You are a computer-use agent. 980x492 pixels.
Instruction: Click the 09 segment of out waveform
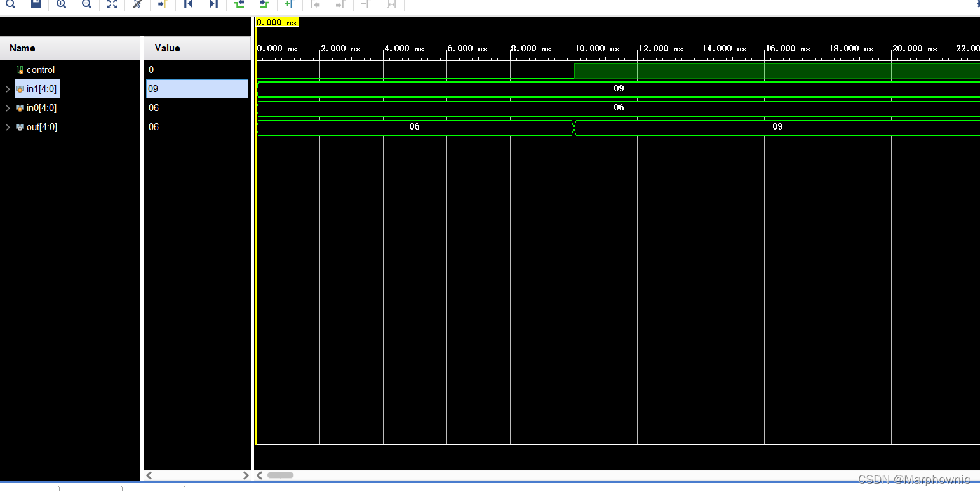[x=777, y=127]
